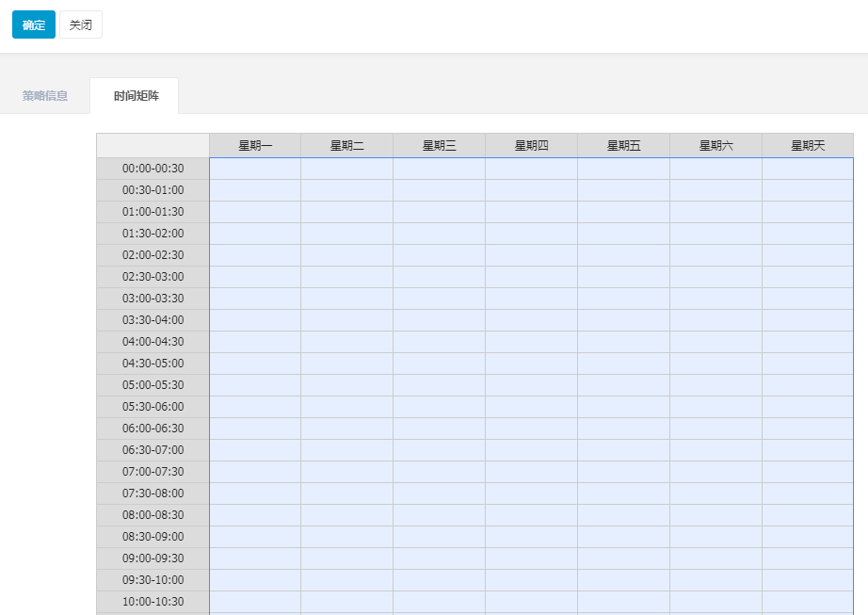This screenshot has height=615, width=868.
Task: Toggle the 星期一 cell at 00:00-00:30
Action: pos(255,169)
